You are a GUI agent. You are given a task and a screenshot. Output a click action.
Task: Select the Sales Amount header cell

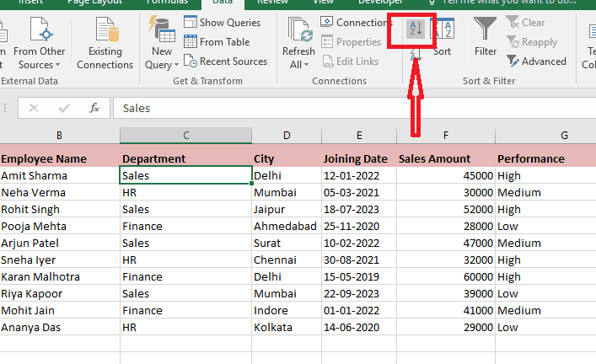point(442,158)
